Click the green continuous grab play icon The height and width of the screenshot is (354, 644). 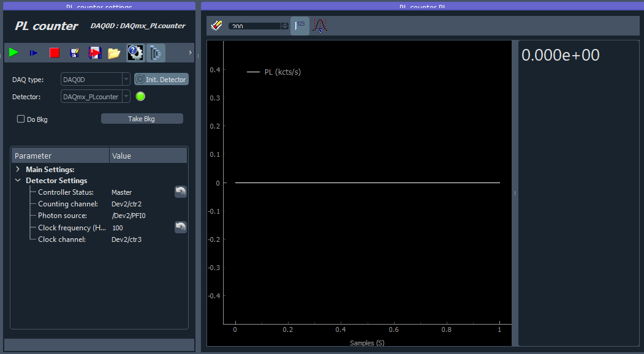[13, 53]
